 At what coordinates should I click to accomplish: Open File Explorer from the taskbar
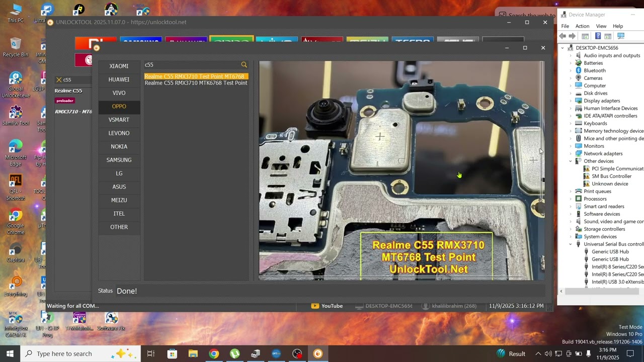(x=193, y=353)
